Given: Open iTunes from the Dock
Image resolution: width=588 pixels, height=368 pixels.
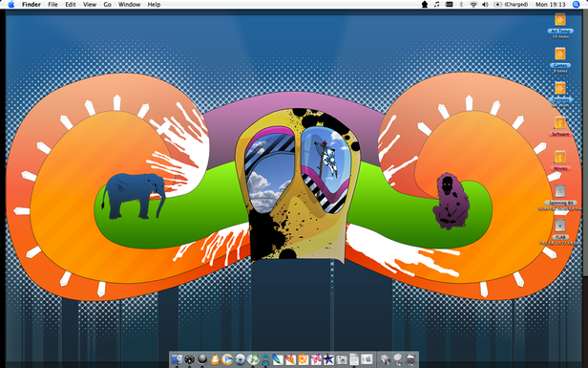Looking at the screenshot, I should pyautogui.click(x=253, y=359).
